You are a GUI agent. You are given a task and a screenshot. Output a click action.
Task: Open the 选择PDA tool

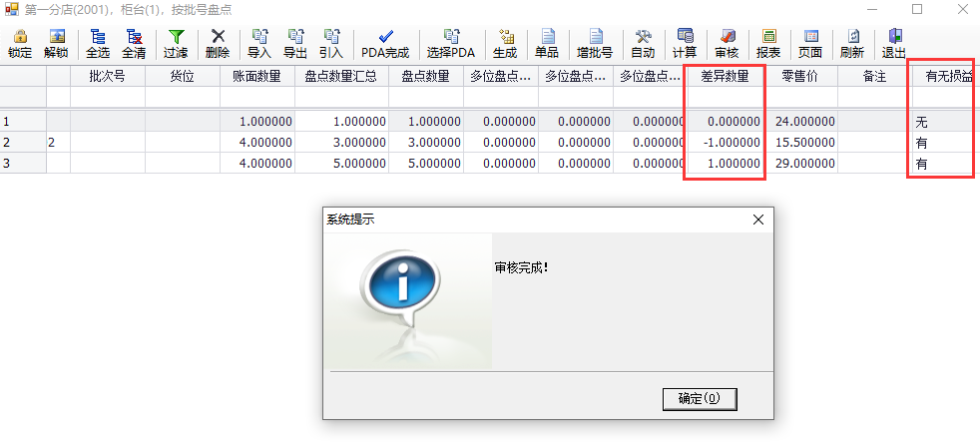pyautogui.click(x=451, y=44)
